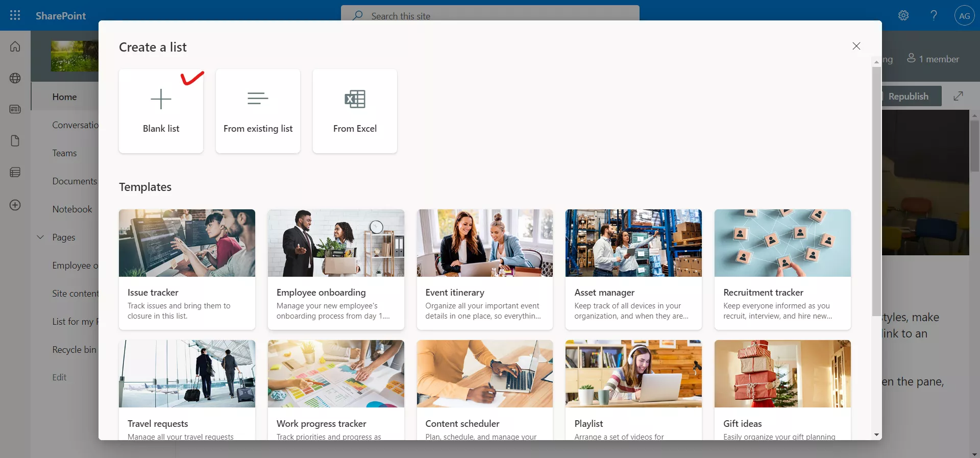980x458 pixels.
Task: Click Edit below the site navigation
Action: [59, 377]
